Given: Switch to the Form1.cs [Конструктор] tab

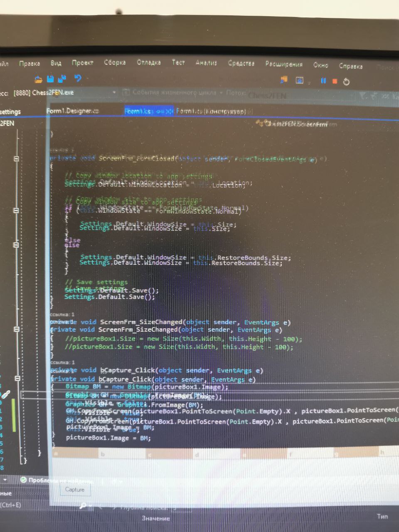Looking at the screenshot, I should point(211,111).
